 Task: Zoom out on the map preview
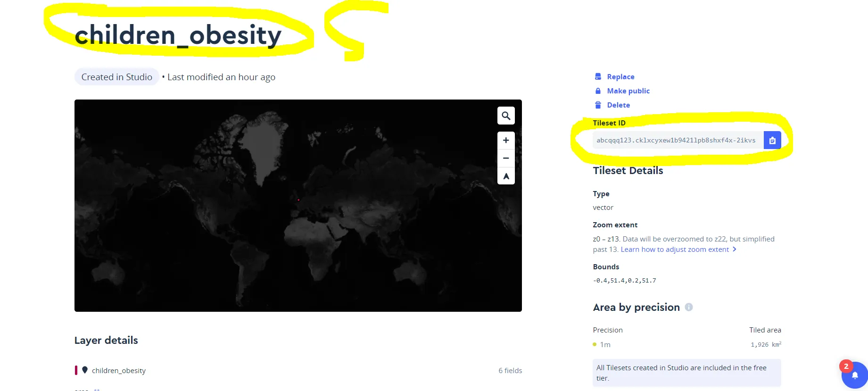coord(506,158)
